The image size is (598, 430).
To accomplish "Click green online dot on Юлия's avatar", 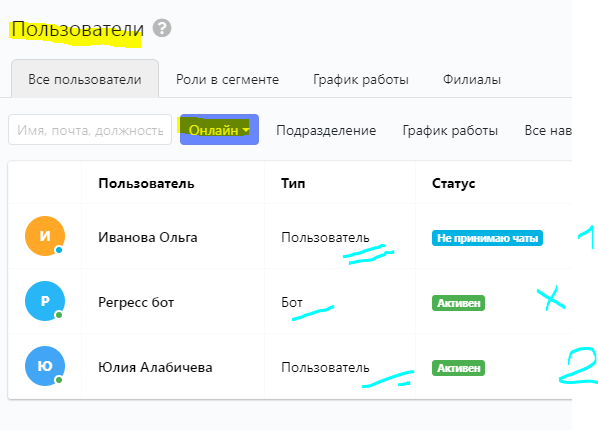I will coord(59,380).
